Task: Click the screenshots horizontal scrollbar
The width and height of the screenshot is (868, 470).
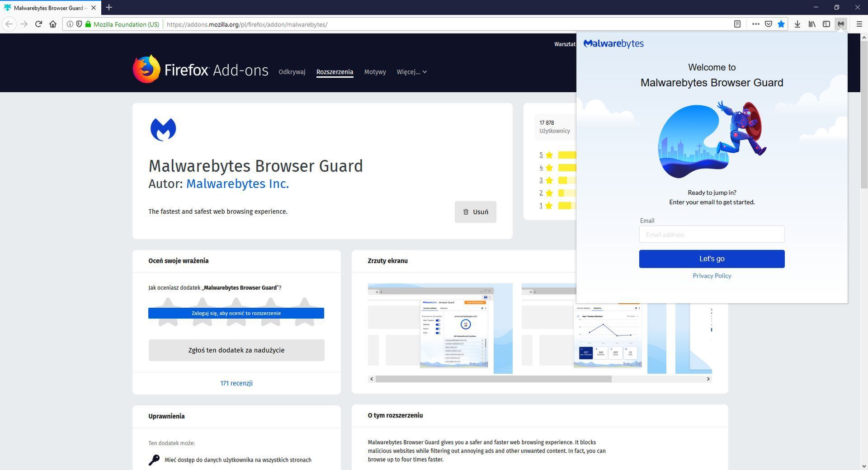Action: coord(493,379)
